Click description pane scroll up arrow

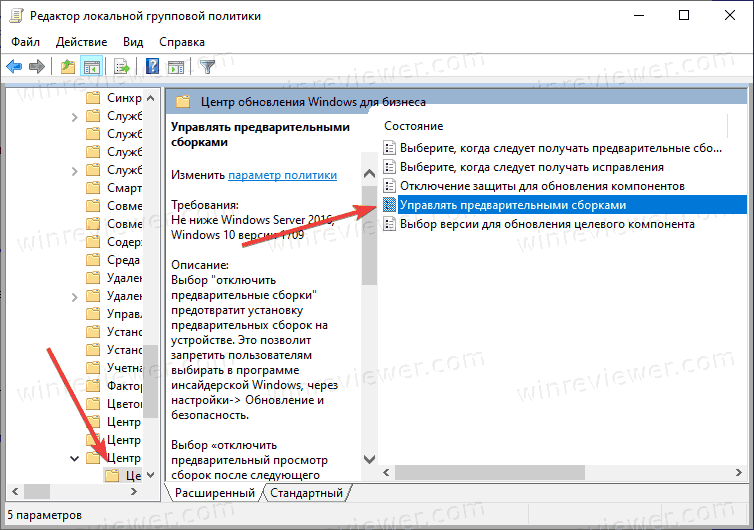pos(369,173)
